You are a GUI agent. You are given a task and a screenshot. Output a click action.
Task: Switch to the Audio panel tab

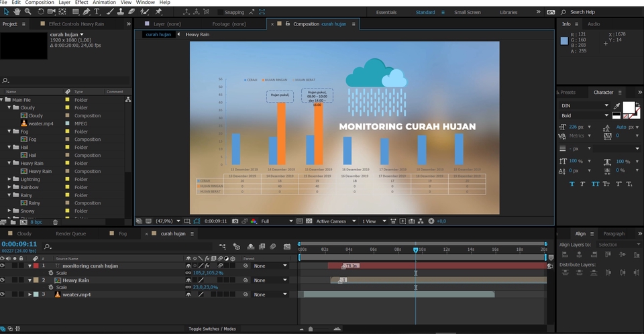tap(594, 24)
